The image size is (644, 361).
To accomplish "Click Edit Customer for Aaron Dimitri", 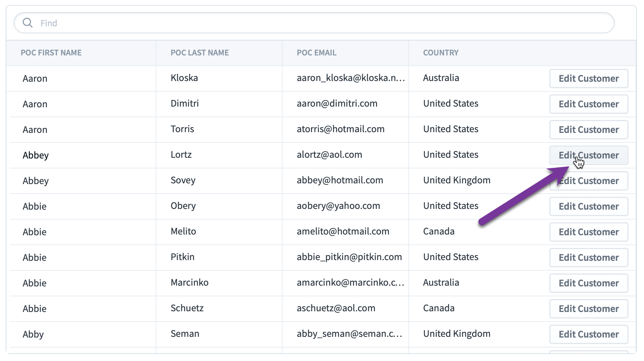I will 589,104.
